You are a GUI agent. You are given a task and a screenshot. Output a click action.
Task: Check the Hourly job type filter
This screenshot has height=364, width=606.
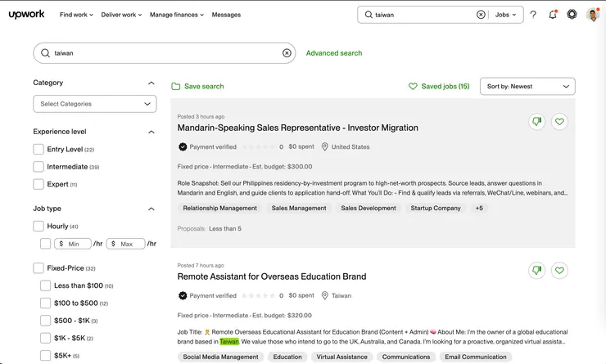38,227
